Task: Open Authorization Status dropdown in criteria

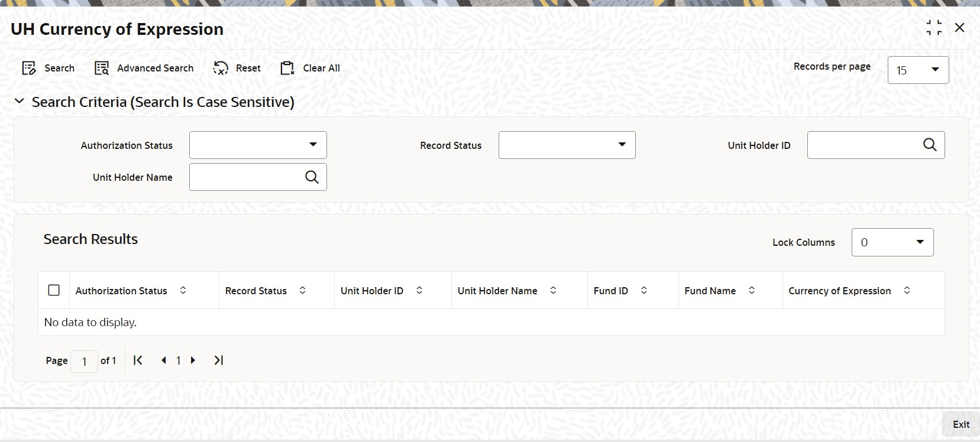Action: [258, 145]
